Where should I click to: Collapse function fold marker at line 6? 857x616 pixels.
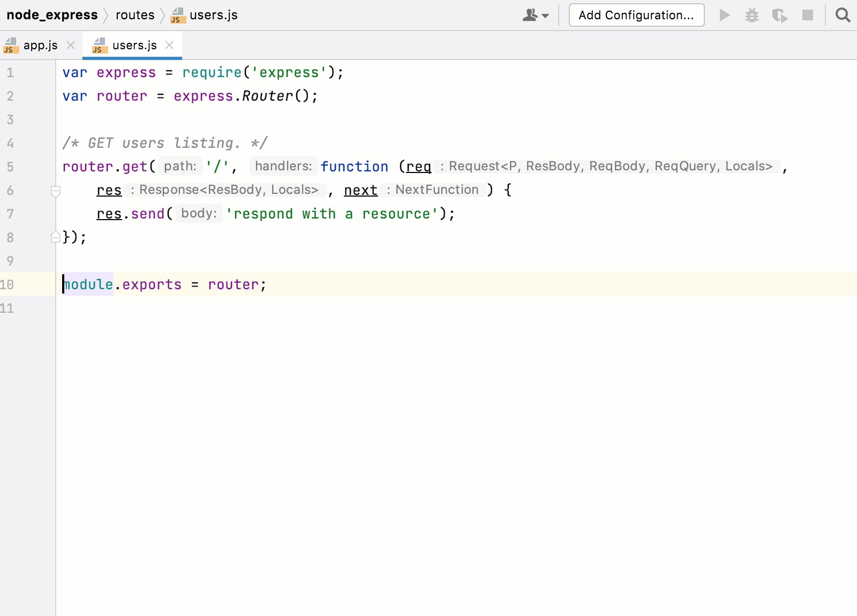[x=55, y=191]
